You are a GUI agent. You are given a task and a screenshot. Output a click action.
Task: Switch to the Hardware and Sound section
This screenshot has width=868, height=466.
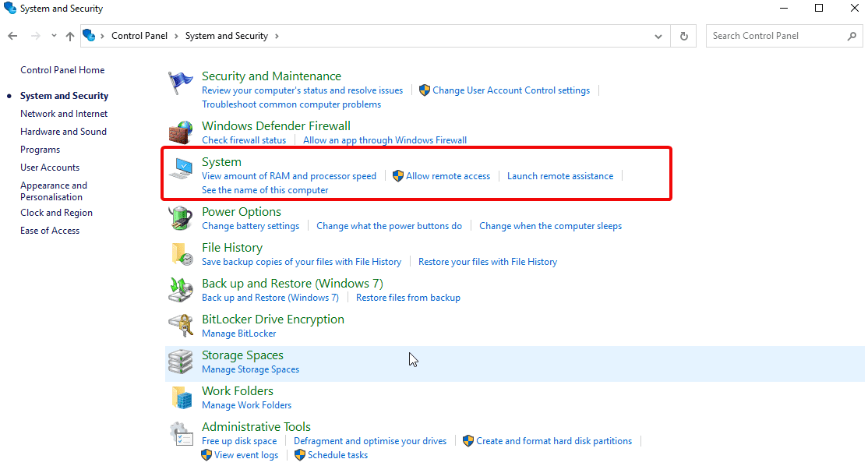point(63,131)
